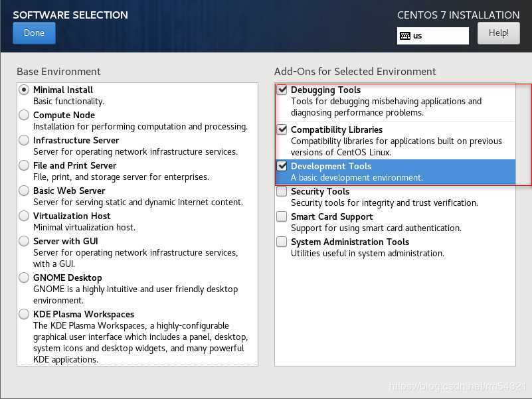Click the 'Compute Node' label text
This screenshot has width=532, height=399.
64,116
